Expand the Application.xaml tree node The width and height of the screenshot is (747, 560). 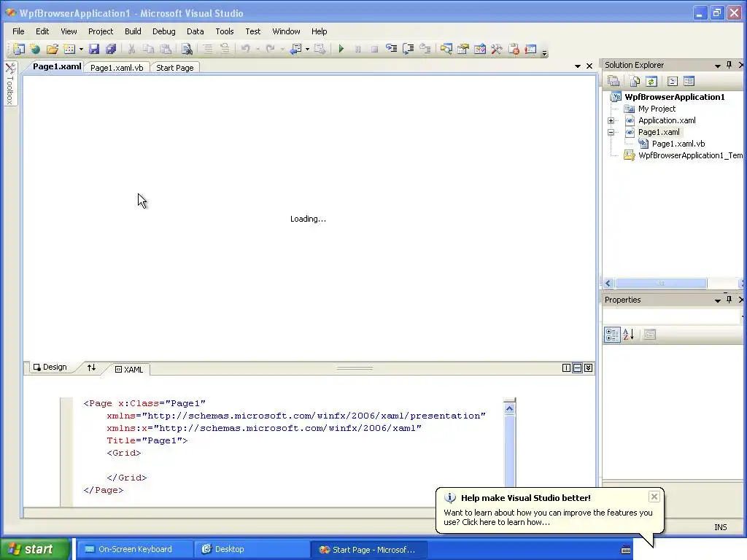[611, 120]
